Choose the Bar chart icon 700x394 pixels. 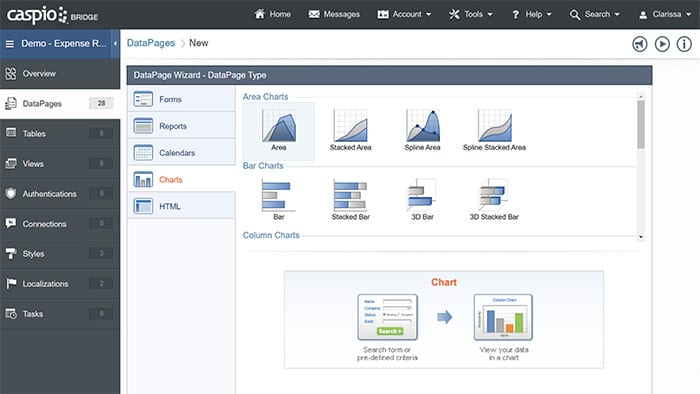[279, 195]
